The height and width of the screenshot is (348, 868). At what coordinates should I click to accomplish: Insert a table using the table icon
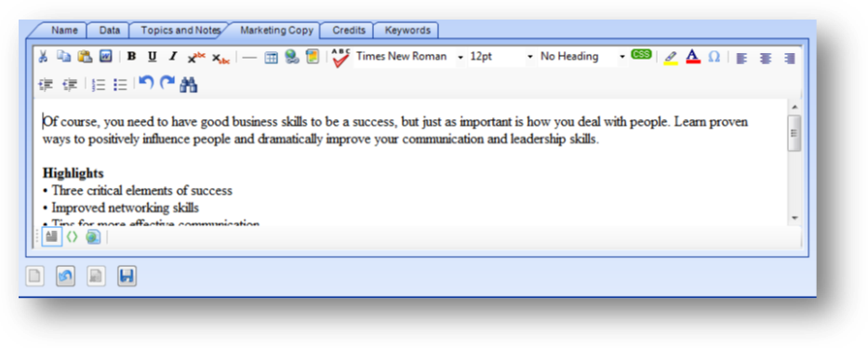[x=271, y=57]
